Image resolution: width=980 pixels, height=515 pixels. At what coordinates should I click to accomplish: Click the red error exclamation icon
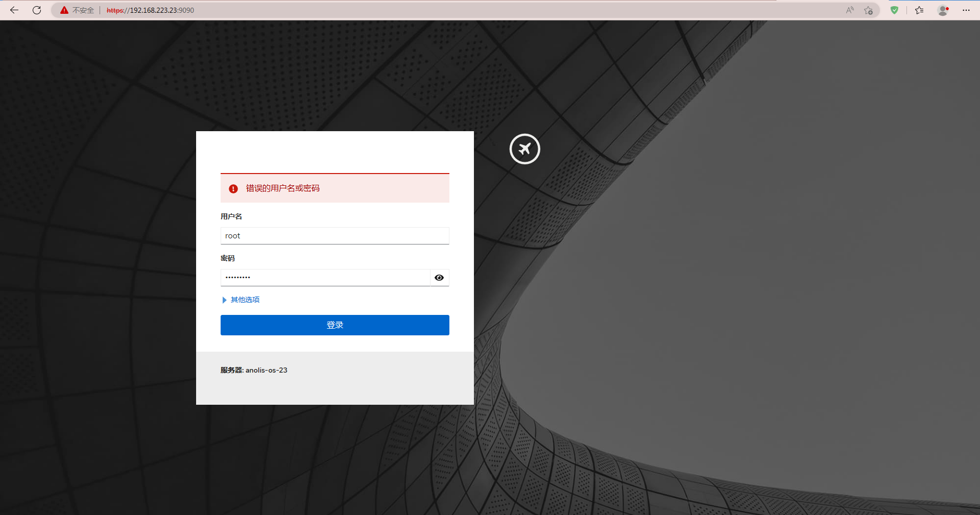[x=233, y=189]
